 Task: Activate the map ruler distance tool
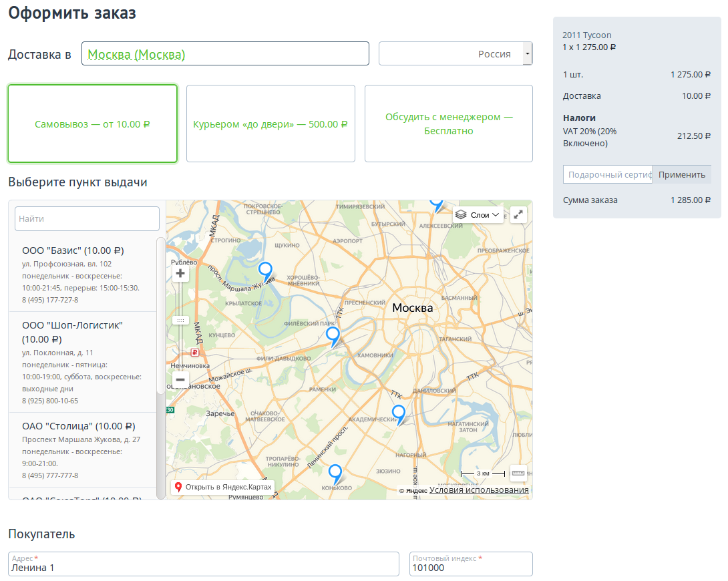pyautogui.click(x=518, y=473)
